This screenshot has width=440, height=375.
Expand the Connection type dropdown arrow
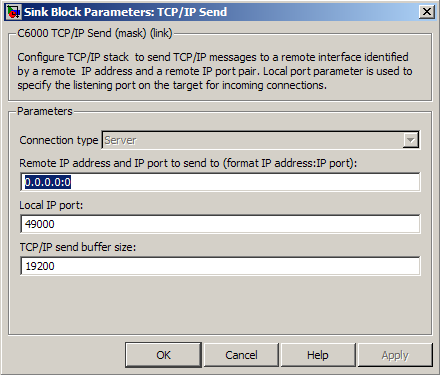(x=410, y=140)
